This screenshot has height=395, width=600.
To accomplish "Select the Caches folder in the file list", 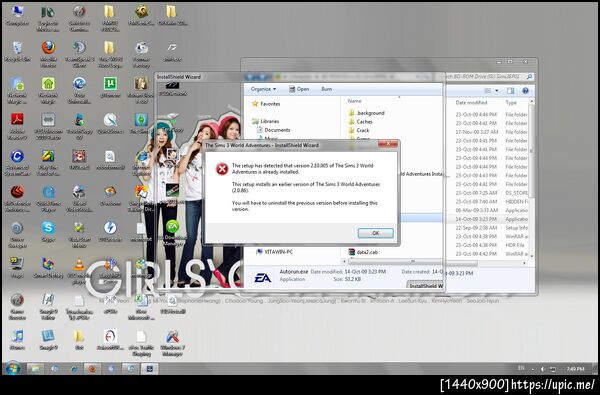I will tap(360, 121).
